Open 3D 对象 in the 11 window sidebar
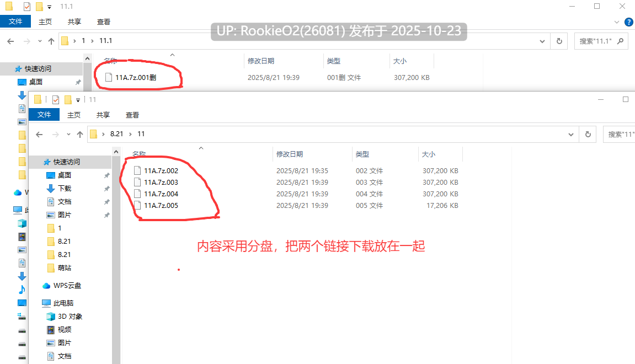Screen dimensions: 635x364 pos(70,316)
